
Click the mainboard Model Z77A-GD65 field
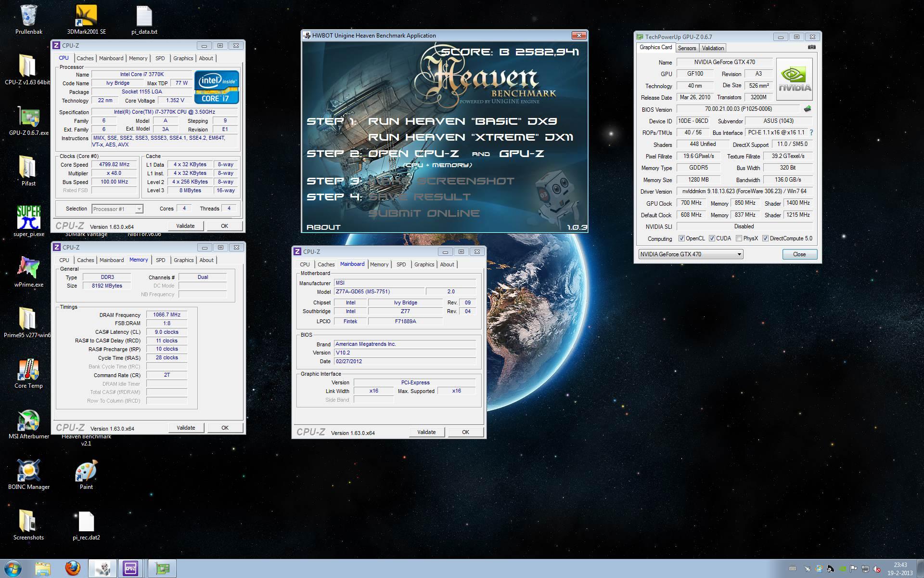pos(379,292)
